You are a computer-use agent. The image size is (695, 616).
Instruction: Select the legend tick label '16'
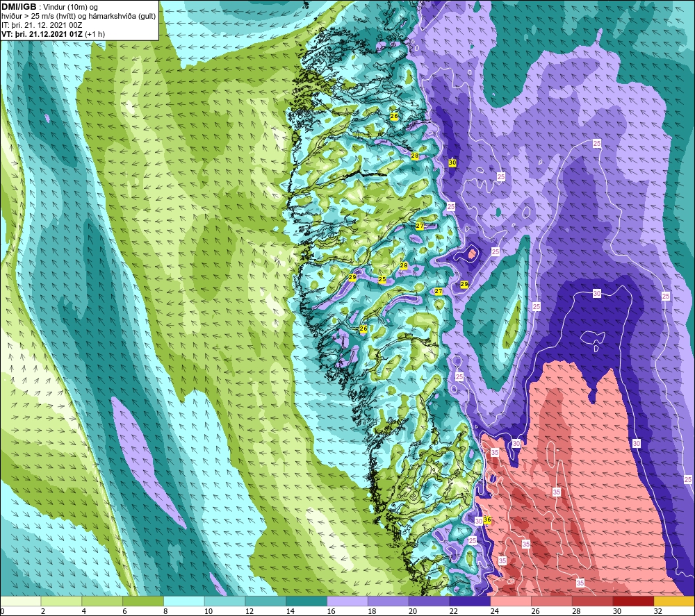331,611
